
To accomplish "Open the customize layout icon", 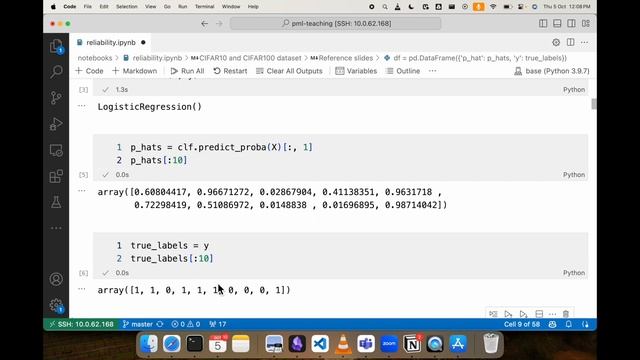I will [586, 24].
